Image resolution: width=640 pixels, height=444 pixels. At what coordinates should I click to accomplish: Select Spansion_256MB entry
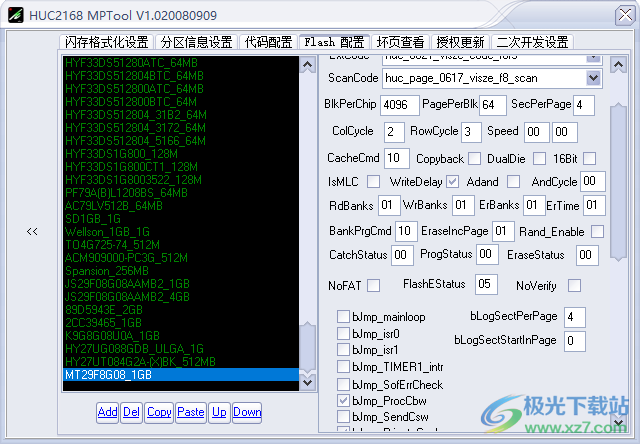click(181, 271)
